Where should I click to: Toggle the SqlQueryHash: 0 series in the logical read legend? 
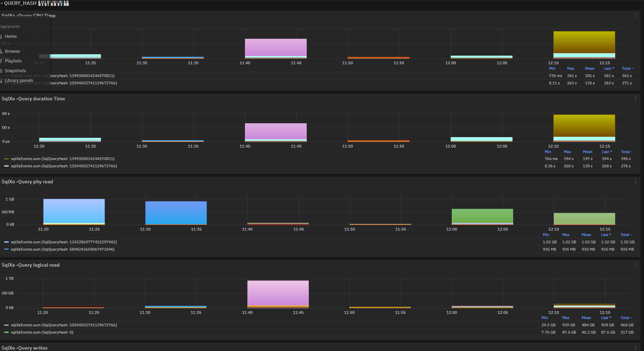click(42, 332)
